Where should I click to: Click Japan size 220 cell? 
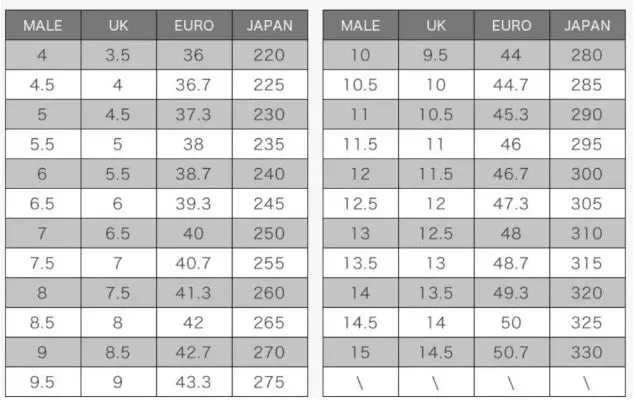pyautogui.click(x=270, y=55)
